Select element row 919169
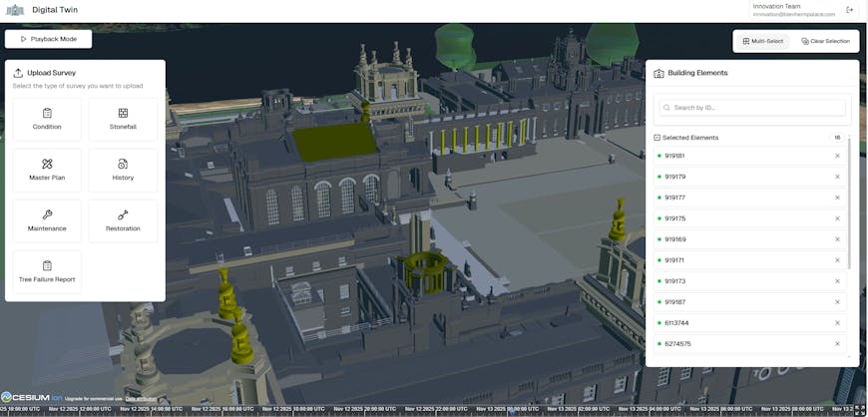868x417 pixels. [x=749, y=239]
